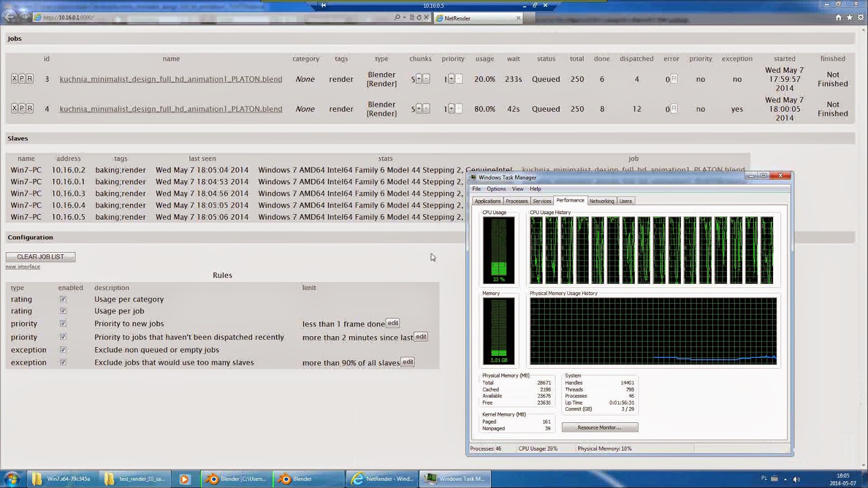The image size is (868, 488).
Task: Decrease priority with minus for job 4
Action: pos(459,108)
